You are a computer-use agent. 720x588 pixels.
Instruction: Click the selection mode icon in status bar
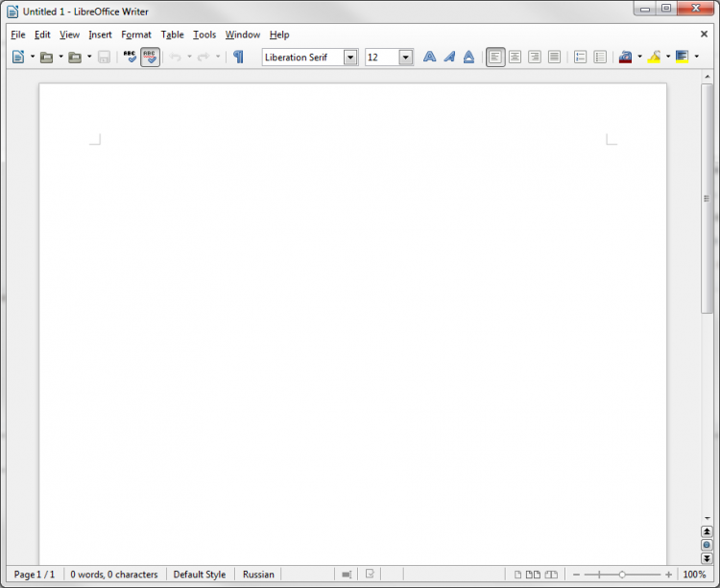pos(347,575)
